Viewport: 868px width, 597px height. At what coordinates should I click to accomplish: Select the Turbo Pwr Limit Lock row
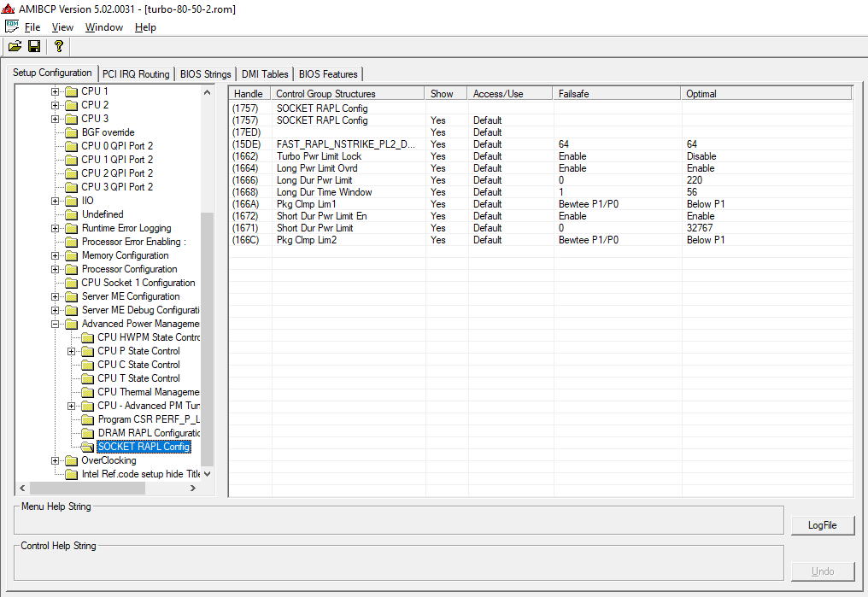pyautogui.click(x=541, y=156)
